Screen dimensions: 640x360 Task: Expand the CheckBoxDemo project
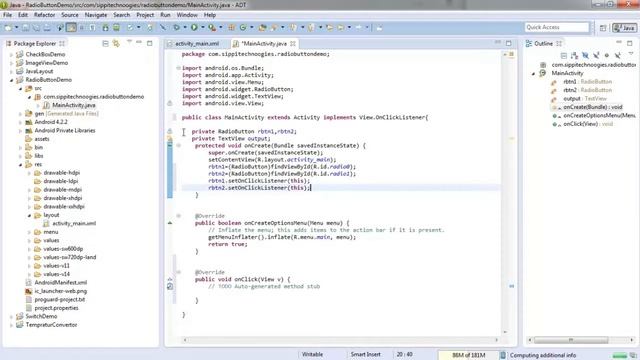click(x=11, y=54)
